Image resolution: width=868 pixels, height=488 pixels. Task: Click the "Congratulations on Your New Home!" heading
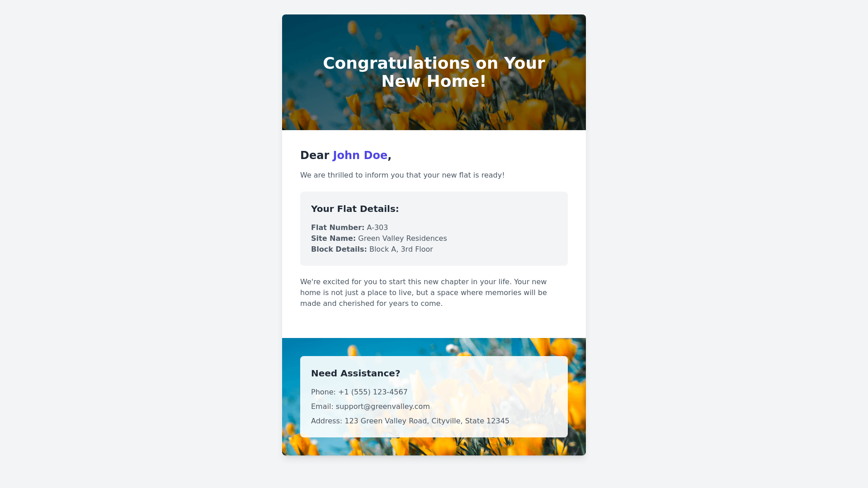pos(434,72)
